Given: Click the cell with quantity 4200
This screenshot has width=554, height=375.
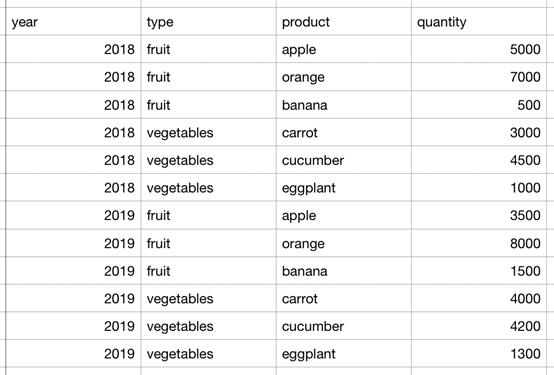Looking at the screenshot, I should pyautogui.click(x=479, y=326).
